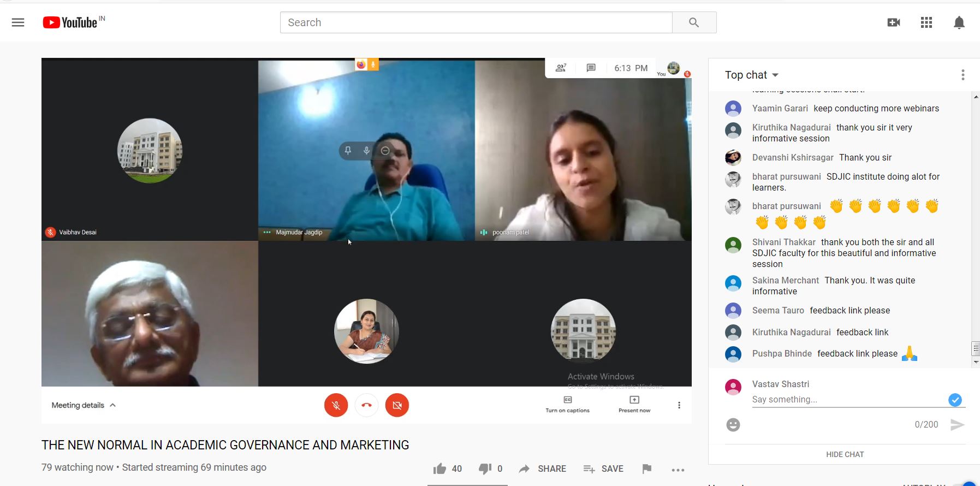980x486 pixels.
Task: Report the video using flag icon
Action: (x=647, y=469)
